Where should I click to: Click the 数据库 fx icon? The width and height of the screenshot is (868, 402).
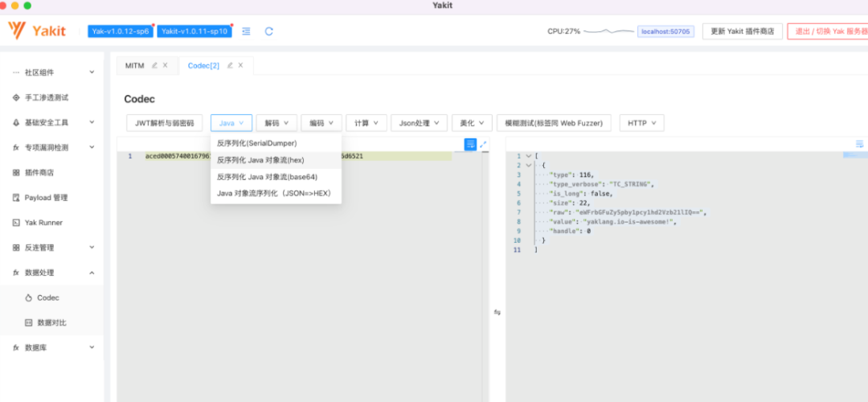coord(16,348)
